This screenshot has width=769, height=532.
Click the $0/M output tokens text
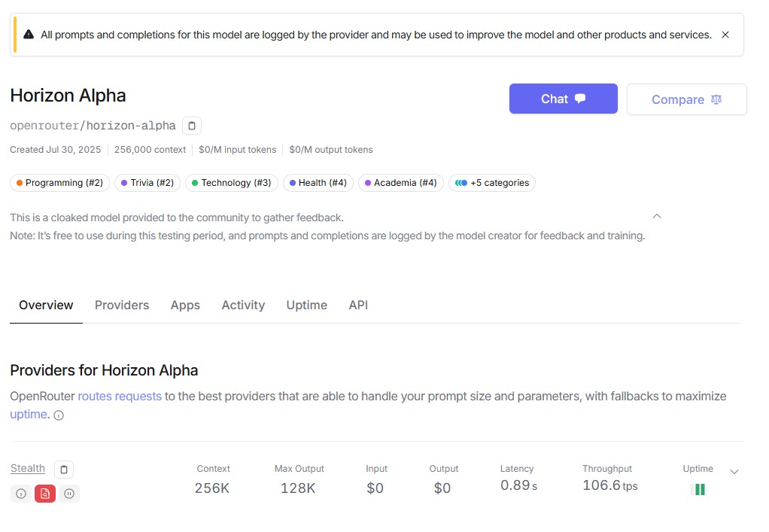[331, 150]
